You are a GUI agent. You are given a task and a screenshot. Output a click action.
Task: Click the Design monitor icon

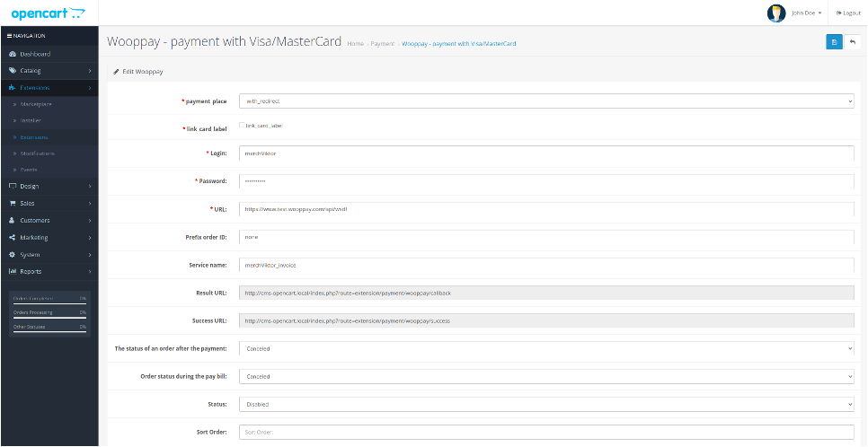tap(13, 187)
